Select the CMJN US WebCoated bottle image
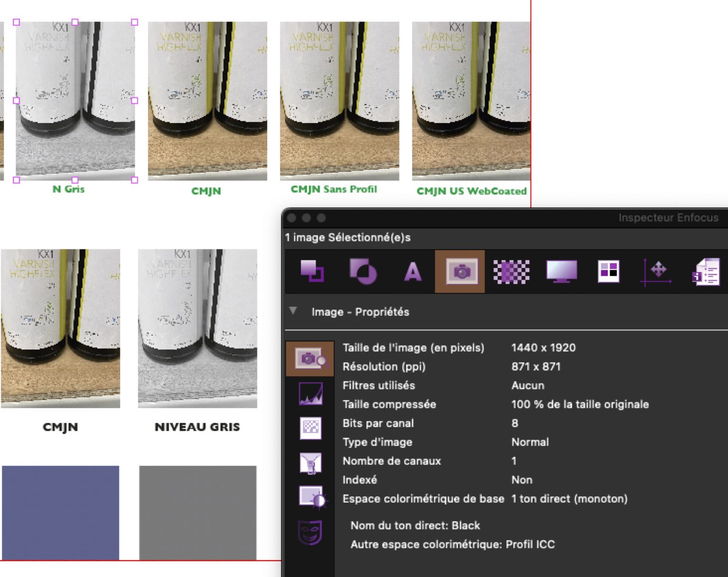 [471, 101]
